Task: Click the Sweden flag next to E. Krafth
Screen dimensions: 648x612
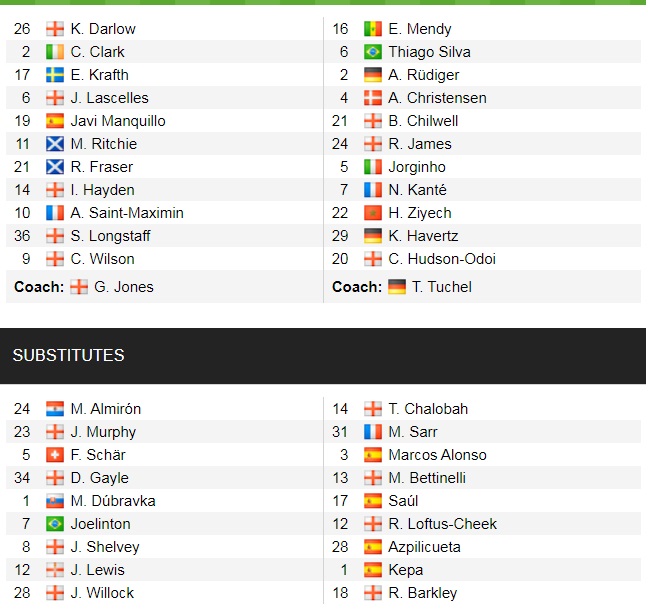Action: [55, 75]
